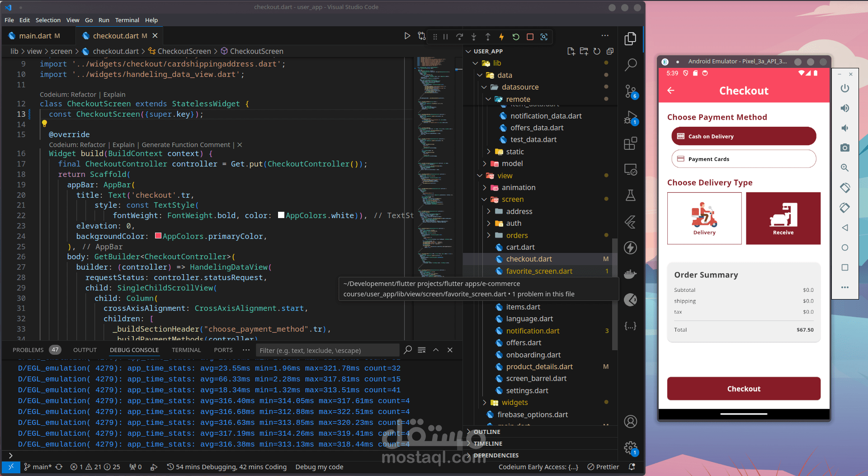Select Payment Cards payment method
Viewport: 868px width, 476px height.
[744, 159]
